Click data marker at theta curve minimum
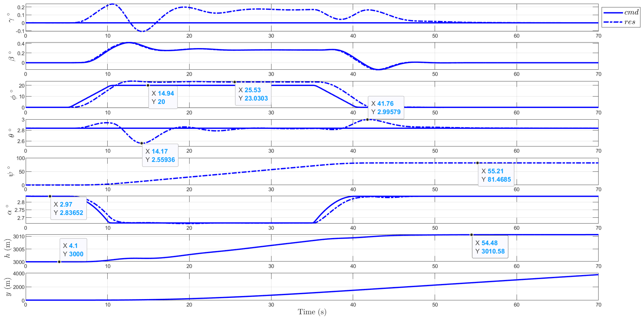 (142, 143)
